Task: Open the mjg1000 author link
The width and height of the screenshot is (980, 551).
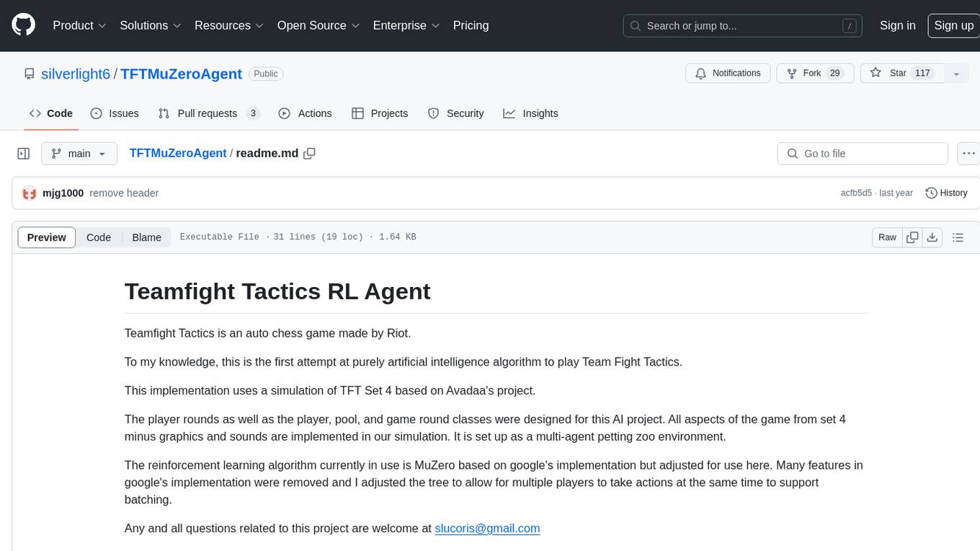Action: [x=63, y=193]
